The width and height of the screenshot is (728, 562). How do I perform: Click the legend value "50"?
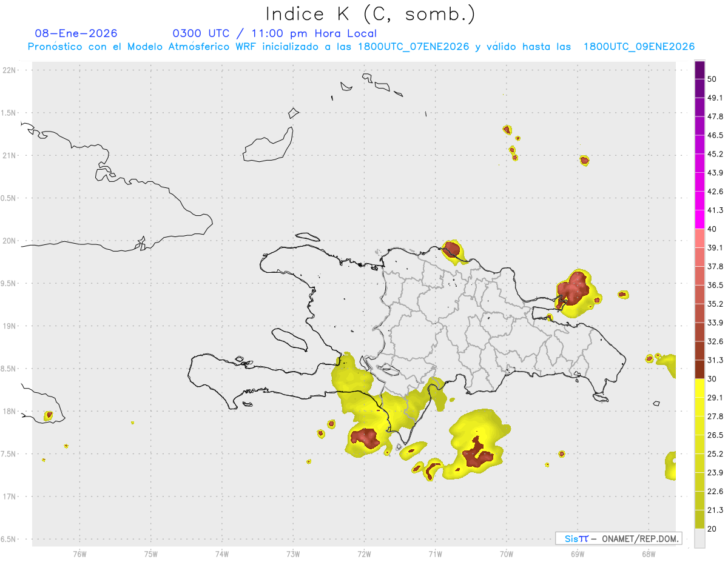[713, 79]
